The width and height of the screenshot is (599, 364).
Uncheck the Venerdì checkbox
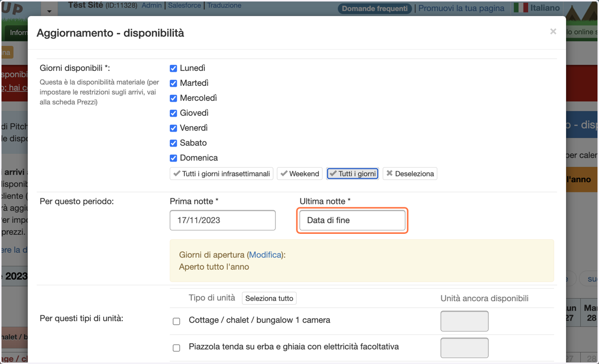(173, 128)
